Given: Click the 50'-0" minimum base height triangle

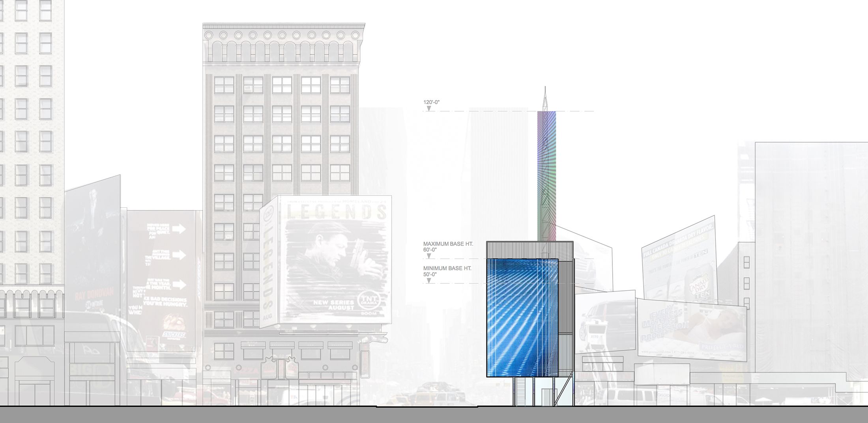Looking at the screenshot, I should (x=429, y=280).
